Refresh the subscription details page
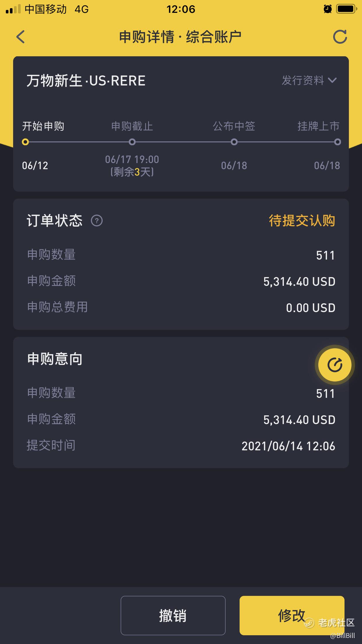Viewport: 362px width, 644px height. point(340,37)
